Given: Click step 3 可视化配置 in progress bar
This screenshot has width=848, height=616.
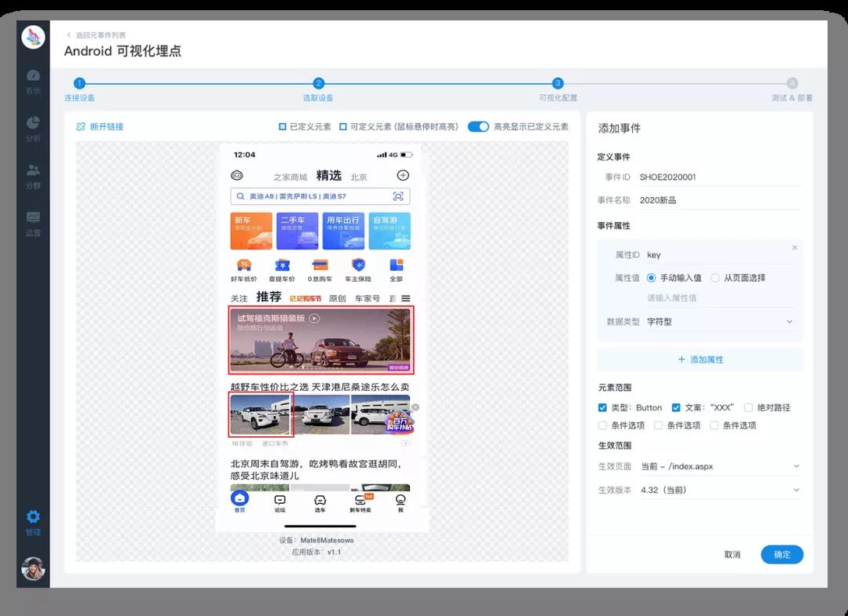Looking at the screenshot, I should point(557,83).
